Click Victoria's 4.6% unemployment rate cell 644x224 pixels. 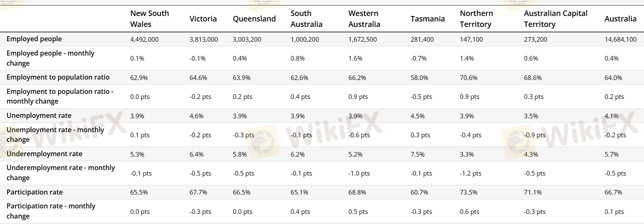point(196,116)
